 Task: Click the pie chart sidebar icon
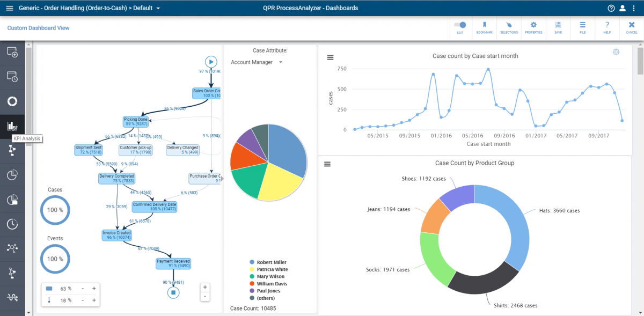[12, 175]
